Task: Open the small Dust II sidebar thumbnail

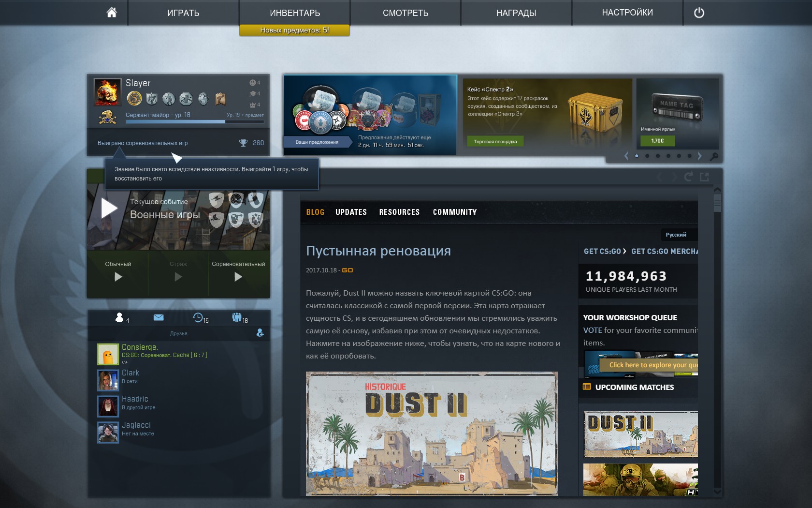Action: click(641, 434)
